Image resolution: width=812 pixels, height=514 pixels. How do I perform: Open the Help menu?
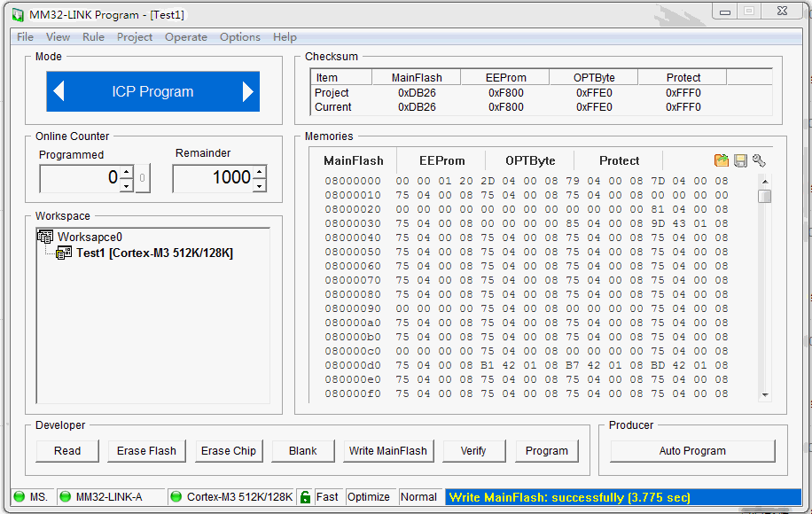(285, 36)
